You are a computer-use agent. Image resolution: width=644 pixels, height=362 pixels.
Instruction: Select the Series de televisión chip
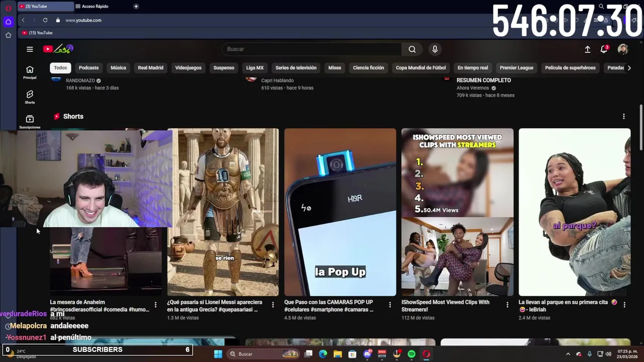coord(296,68)
